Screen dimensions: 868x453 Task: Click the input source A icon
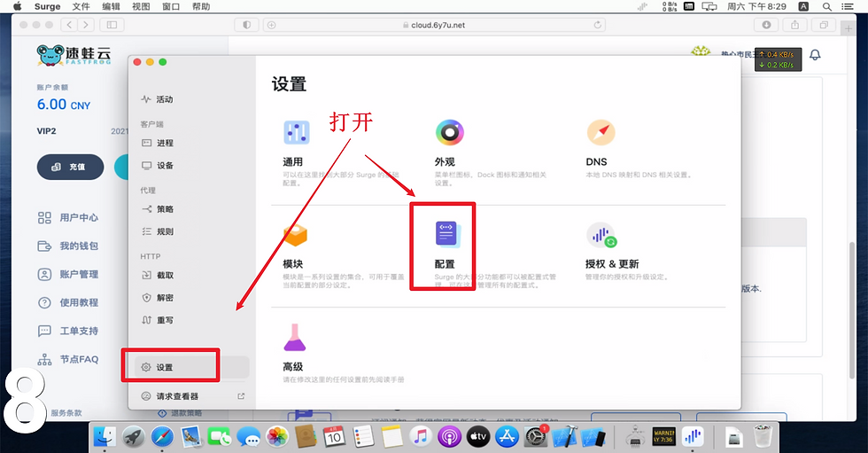point(803,6)
